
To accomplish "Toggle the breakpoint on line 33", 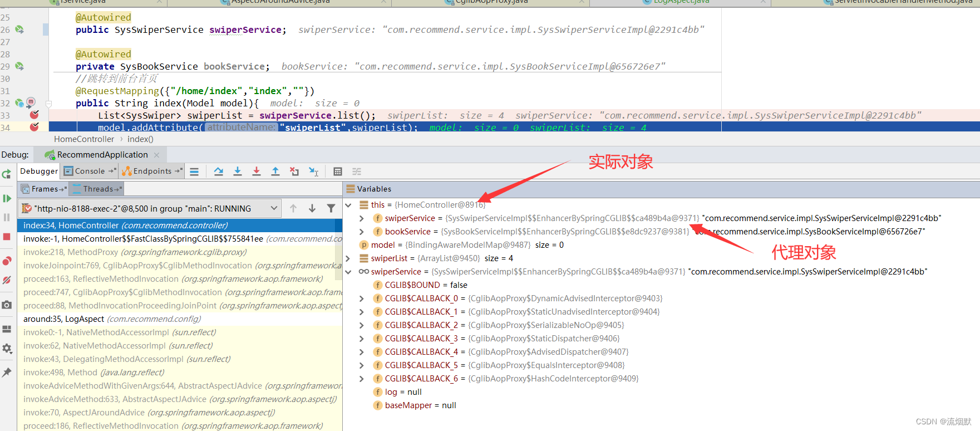I will click(x=34, y=115).
